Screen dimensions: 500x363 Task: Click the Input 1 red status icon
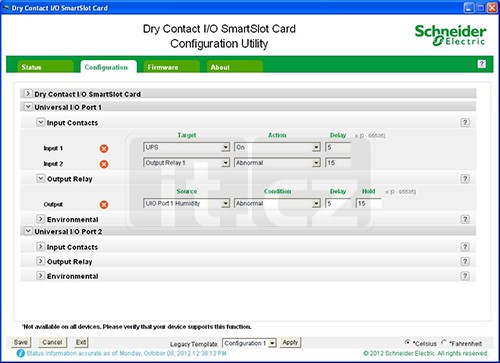[104, 148]
